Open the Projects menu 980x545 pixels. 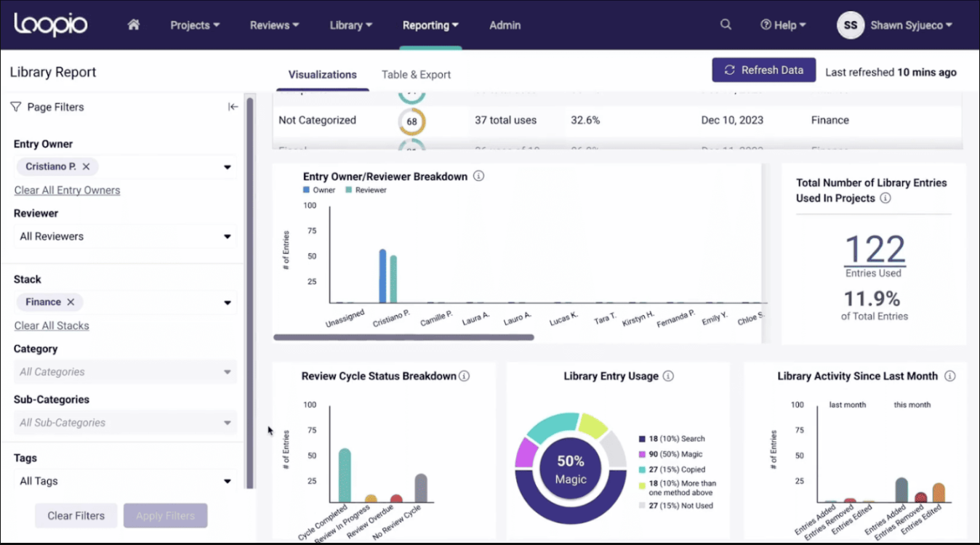[x=195, y=25]
